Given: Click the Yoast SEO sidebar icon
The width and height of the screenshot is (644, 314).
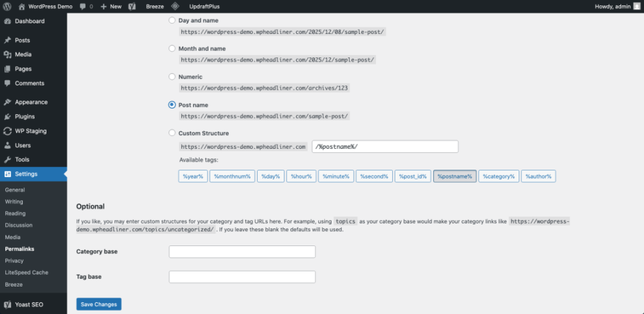Looking at the screenshot, I should click(7, 305).
